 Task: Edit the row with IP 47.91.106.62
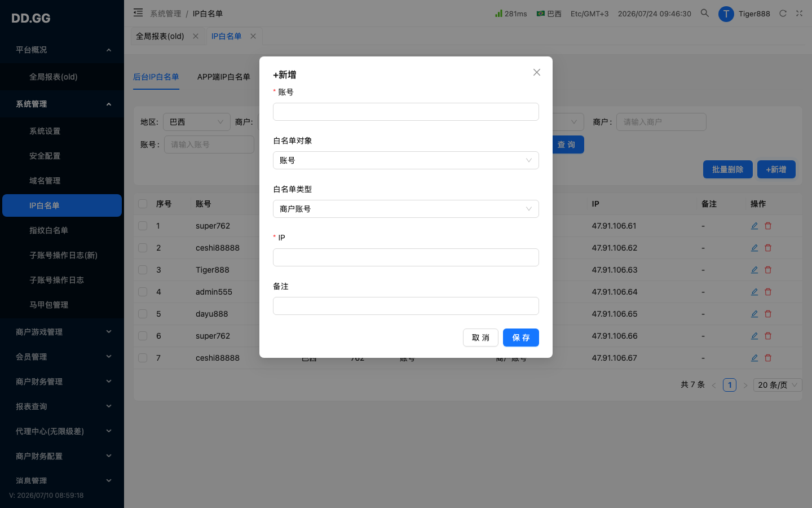(x=754, y=248)
